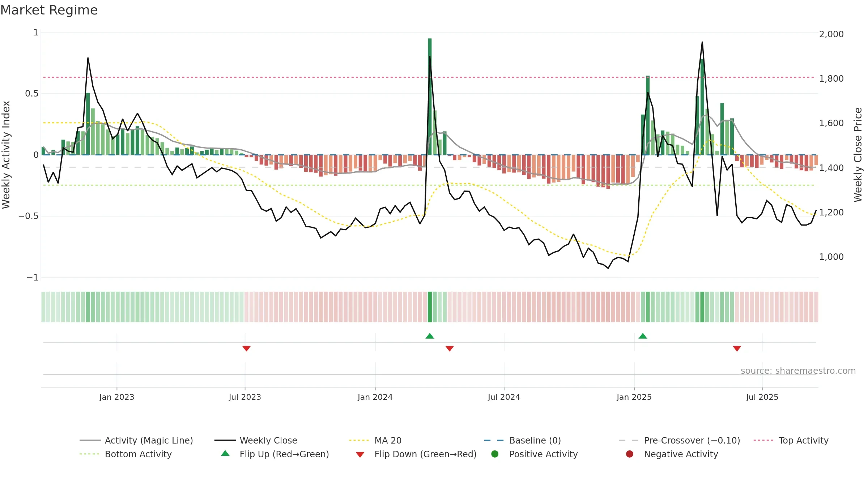The image size is (868, 488).
Task: Click the 2,000 price axis tick label
Action: click(x=831, y=34)
